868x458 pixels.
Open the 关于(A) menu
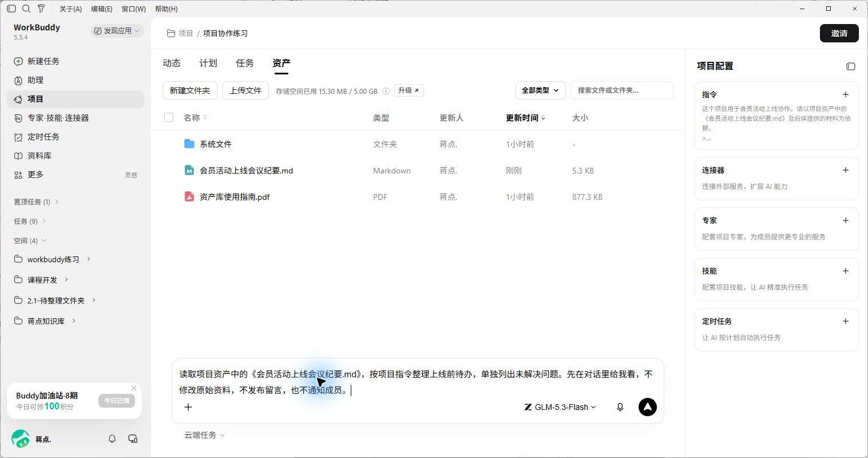pyautogui.click(x=71, y=9)
